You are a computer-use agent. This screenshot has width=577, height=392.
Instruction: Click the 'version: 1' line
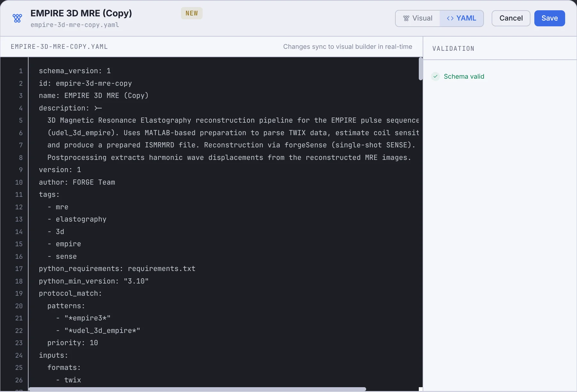60,170
